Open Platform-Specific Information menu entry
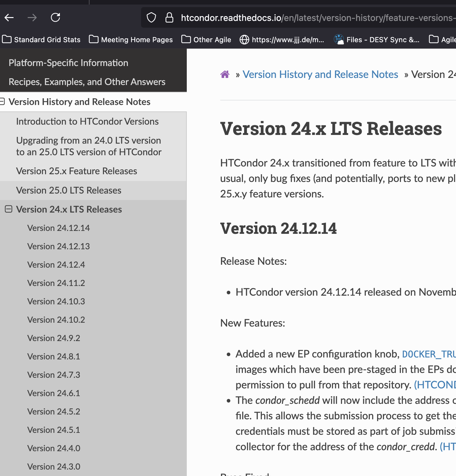 tap(68, 63)
